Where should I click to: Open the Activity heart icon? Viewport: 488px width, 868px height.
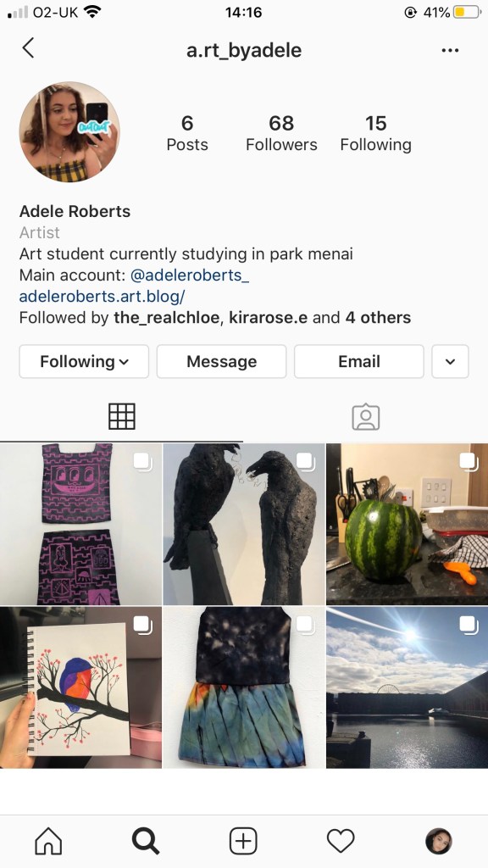pos(341,842)
